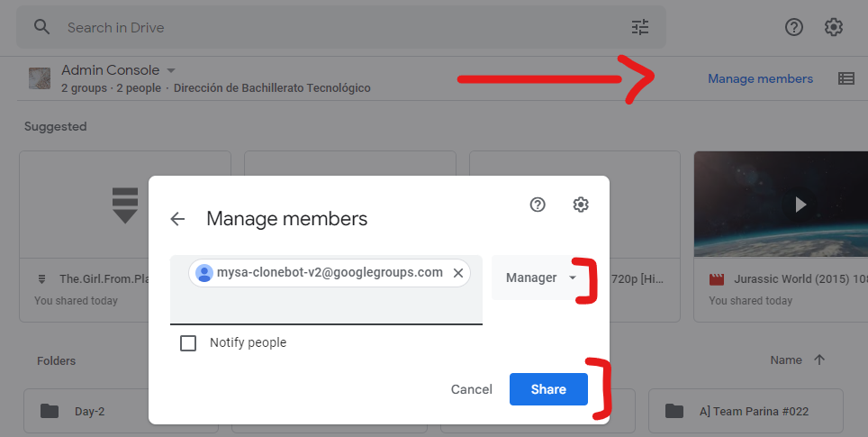Click the large download-style file thumbnail icon

125,205
